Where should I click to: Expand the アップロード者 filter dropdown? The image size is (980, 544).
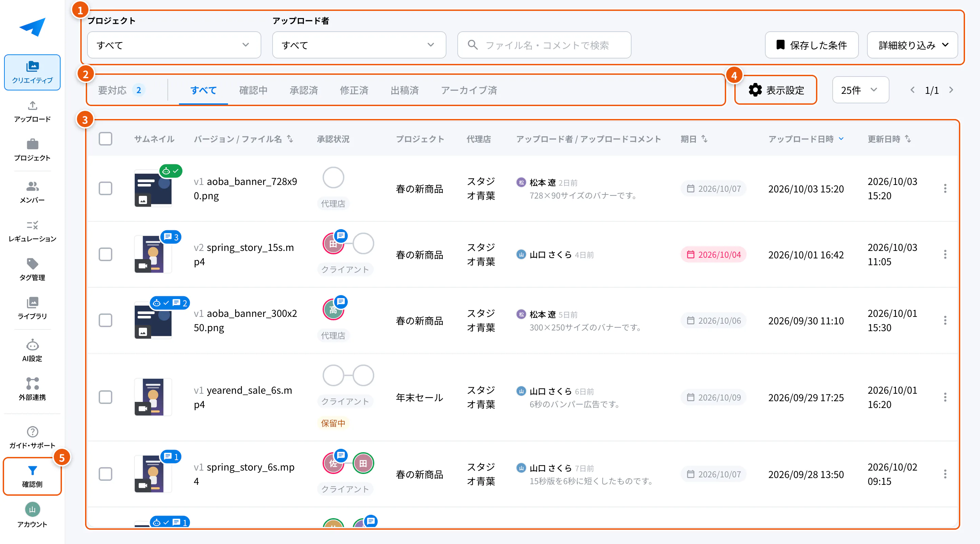coord(359,45)
